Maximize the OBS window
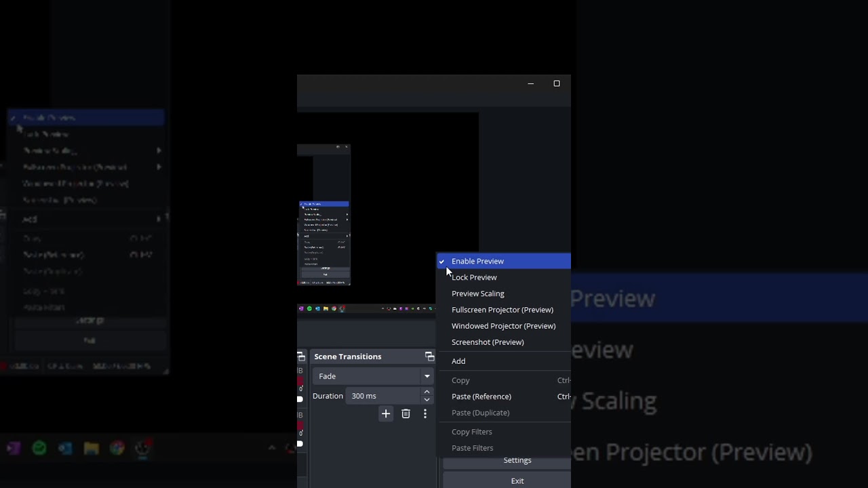This screenshot has width=868, height=488. point(557,83)
